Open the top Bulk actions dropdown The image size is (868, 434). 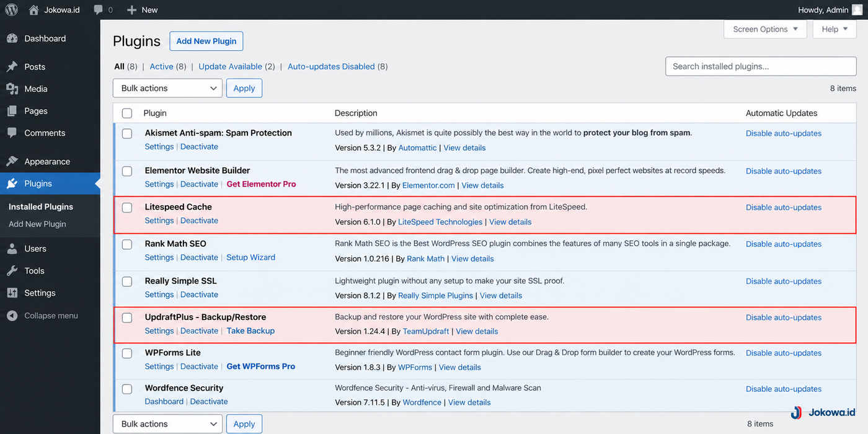(x=167, y=88)
